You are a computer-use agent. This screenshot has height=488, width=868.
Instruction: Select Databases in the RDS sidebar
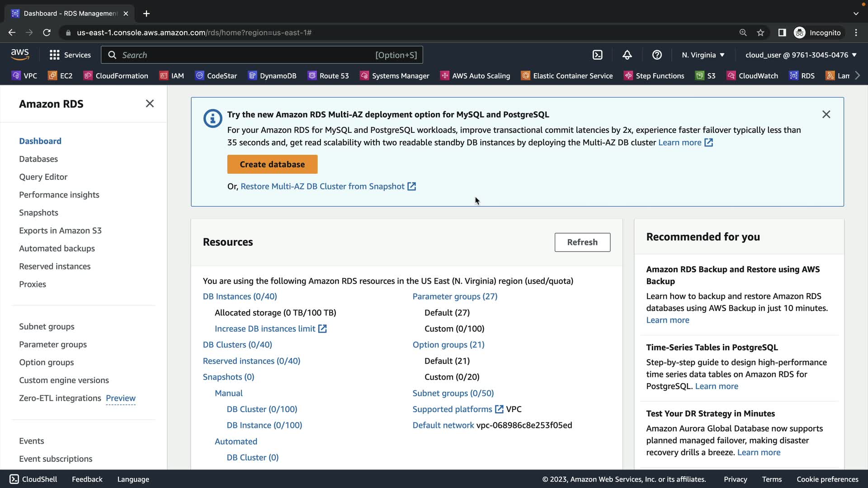pyautogui.click(x=38, y=159)
